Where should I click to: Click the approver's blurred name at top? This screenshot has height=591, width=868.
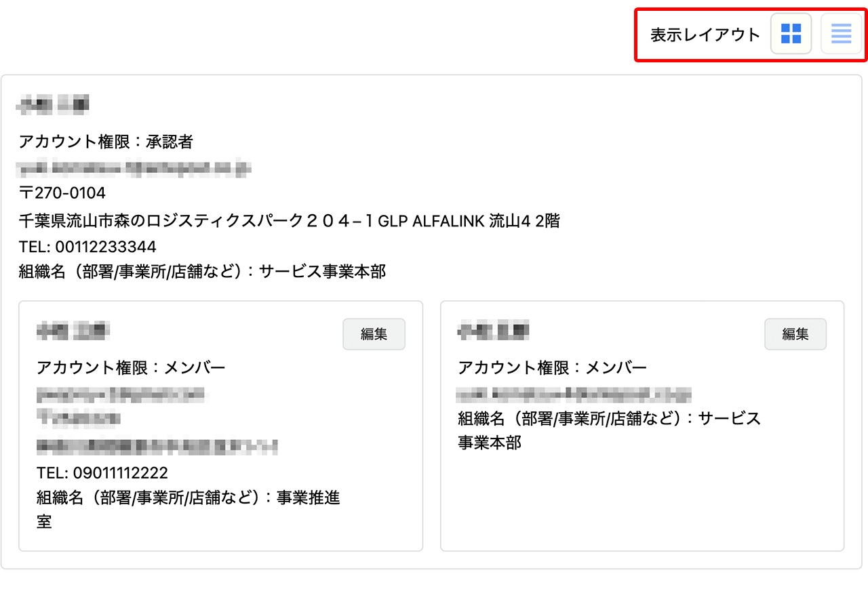click(54, 105)
